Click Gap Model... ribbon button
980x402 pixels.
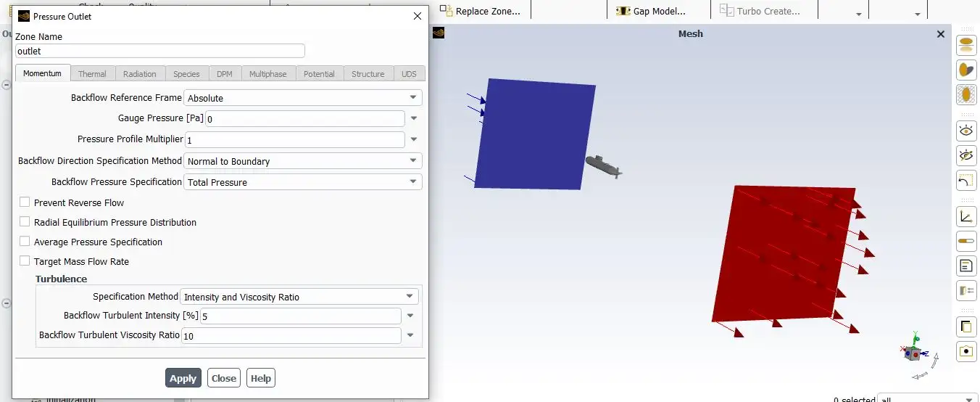[650, 11]
